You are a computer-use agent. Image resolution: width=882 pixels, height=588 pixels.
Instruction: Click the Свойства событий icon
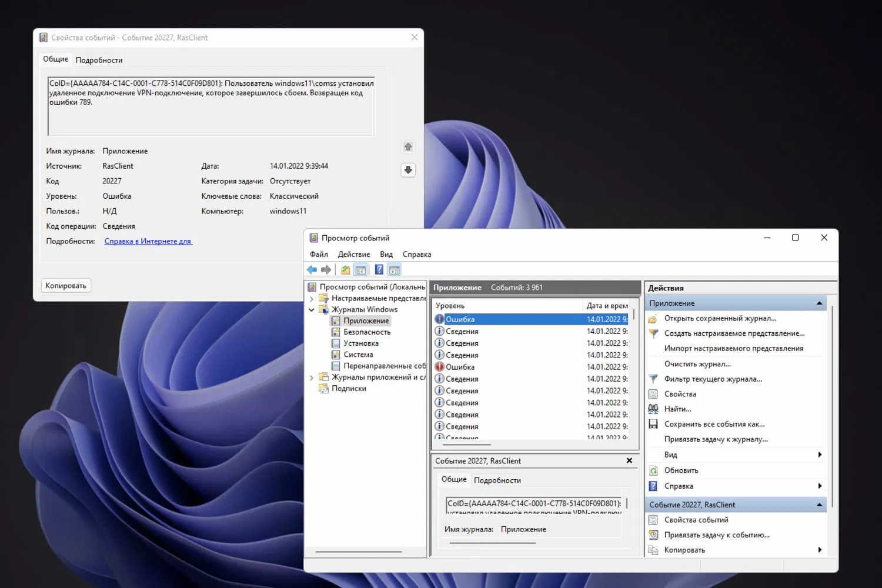coord(653,520)
